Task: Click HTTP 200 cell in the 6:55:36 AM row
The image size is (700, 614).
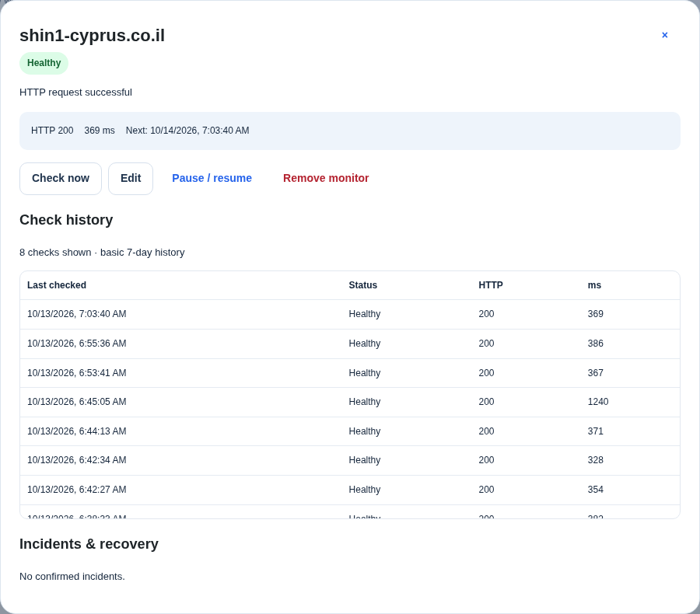Action: (486, 344)
